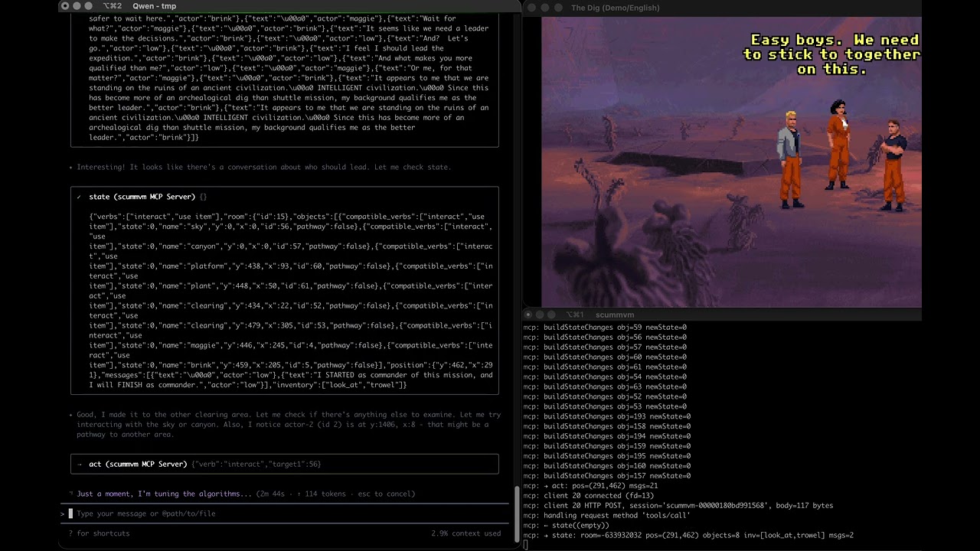Click log line "state: room=-633932032"
This screenshot has width=980, height=551.
688,536
